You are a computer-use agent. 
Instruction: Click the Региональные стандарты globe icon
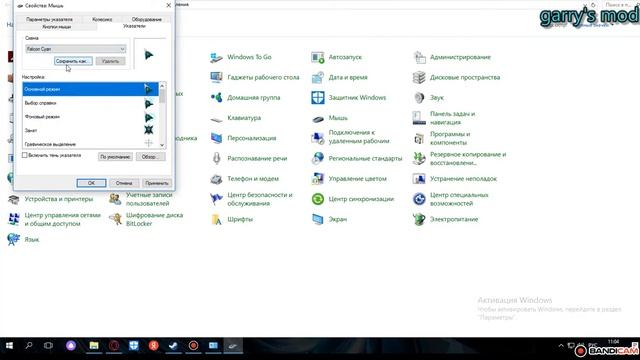(x=318, y=158)
